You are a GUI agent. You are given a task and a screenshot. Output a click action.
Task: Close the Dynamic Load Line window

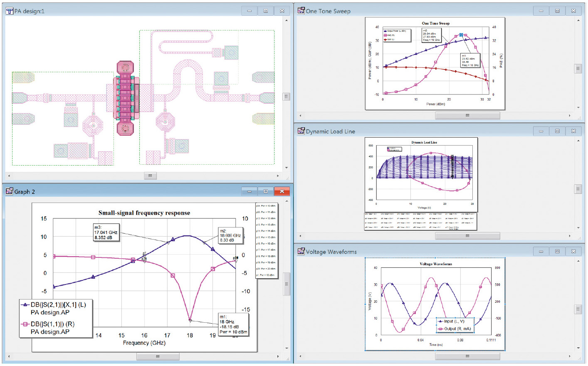tap(573, 131)
